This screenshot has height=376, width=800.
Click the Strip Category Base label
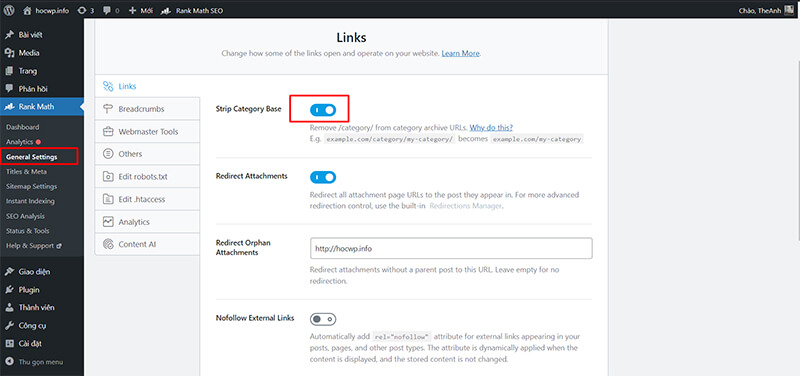[x=248, y=109]
